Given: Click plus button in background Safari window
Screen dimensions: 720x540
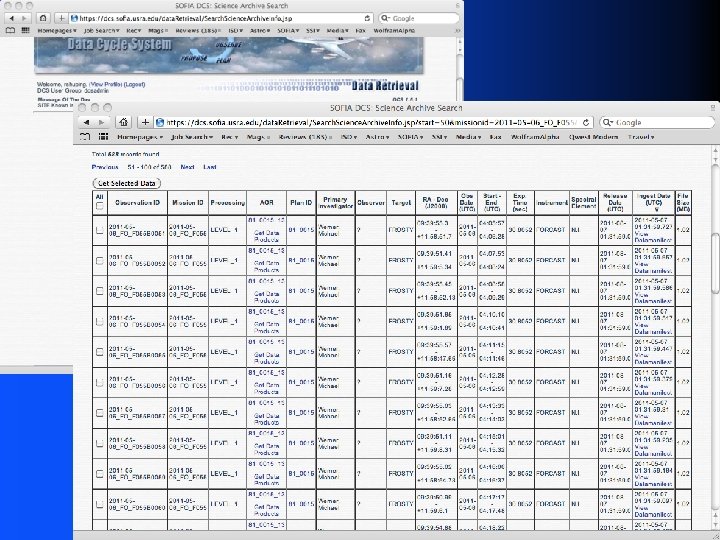Looking at the screenshot, I should [61, 18].
